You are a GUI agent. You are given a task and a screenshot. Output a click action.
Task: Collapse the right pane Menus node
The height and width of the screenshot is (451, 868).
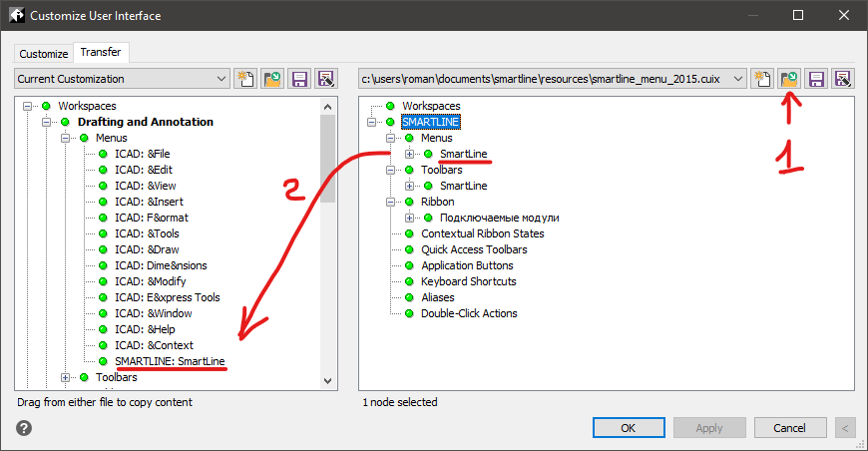click(x=390, y=138)
